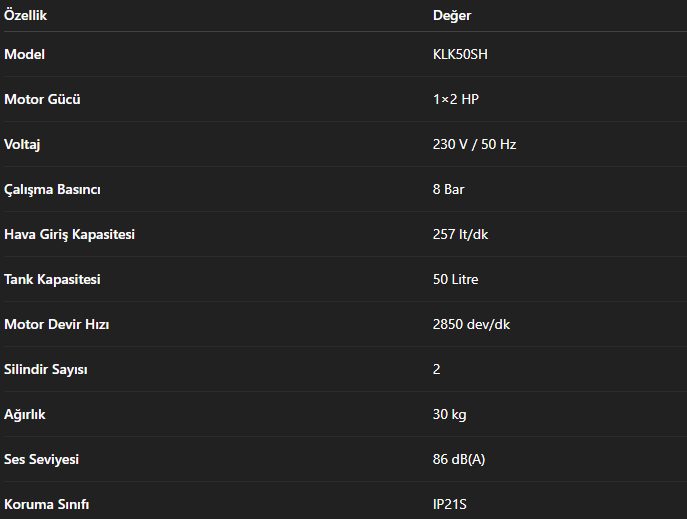Select the Silindir Sayısı label
This screenshot has height=519, width=687.
[x=46, y=369]
